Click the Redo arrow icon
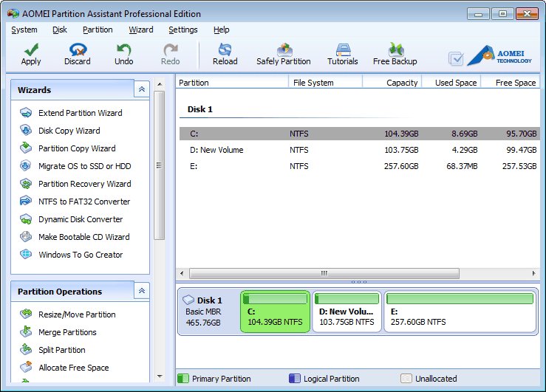Image resolution: width=546 pixels, height=392 pixels. click(x=171, y=49)
